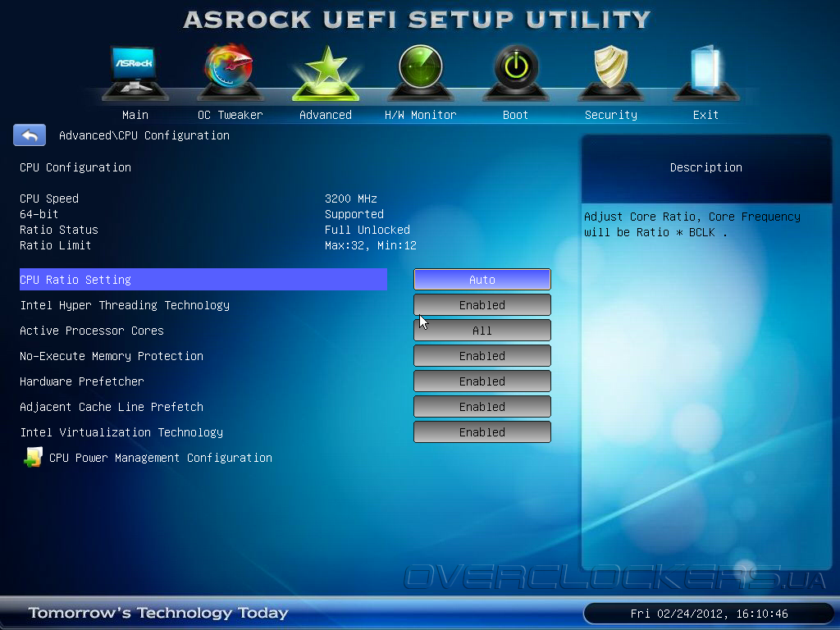840x630 pixels.
Task: Click the Max:32, Min:12 ratio limit value
Action: (x=371, y=244)
